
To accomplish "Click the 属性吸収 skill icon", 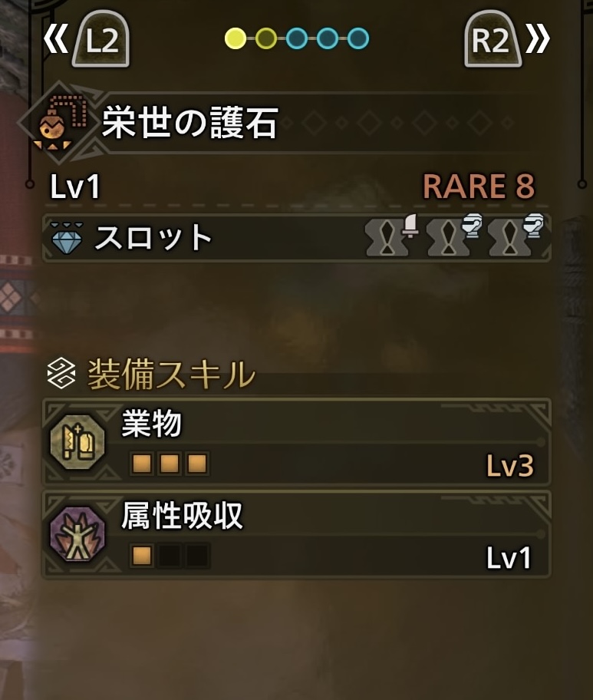I will (77, 534).
